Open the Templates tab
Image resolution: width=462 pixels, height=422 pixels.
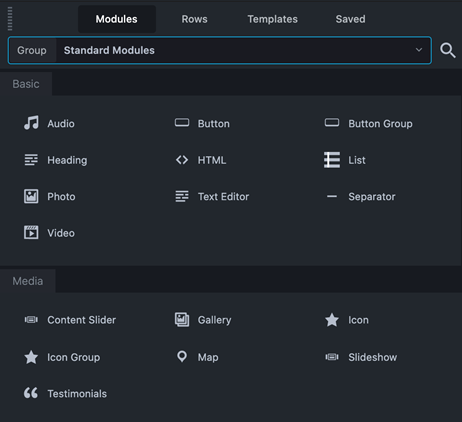[272, 19]
